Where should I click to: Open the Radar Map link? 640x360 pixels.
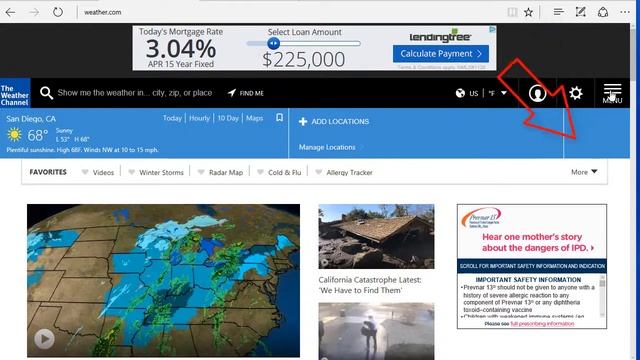(226, 173)
